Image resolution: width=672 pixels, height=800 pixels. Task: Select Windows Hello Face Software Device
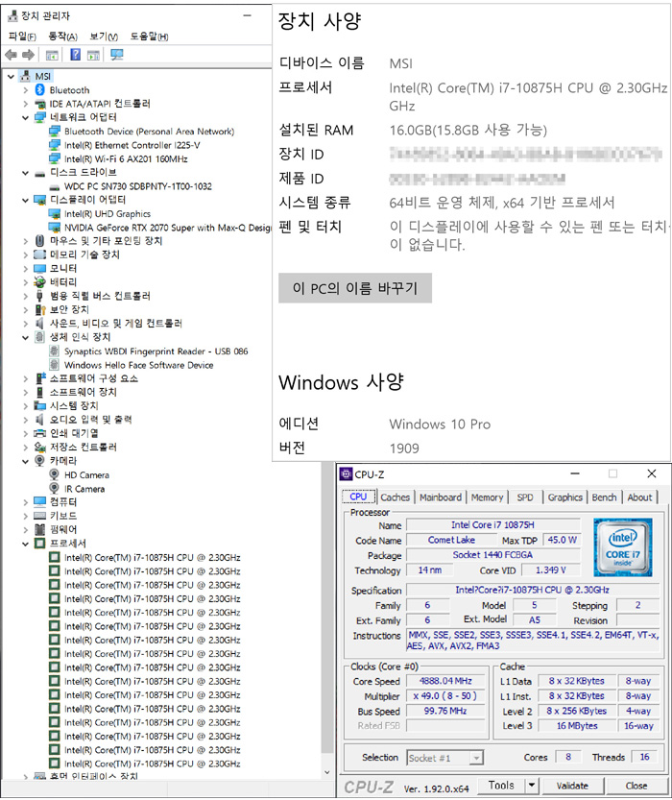138,365
